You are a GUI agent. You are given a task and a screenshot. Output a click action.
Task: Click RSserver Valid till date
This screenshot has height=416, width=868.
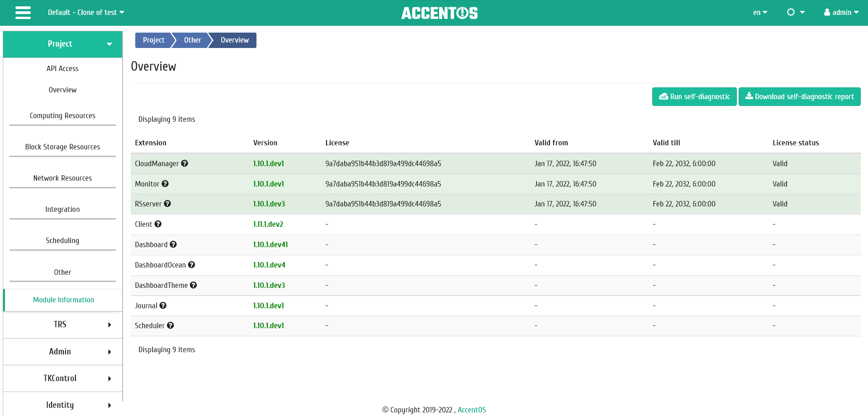(x=684, y=204)
